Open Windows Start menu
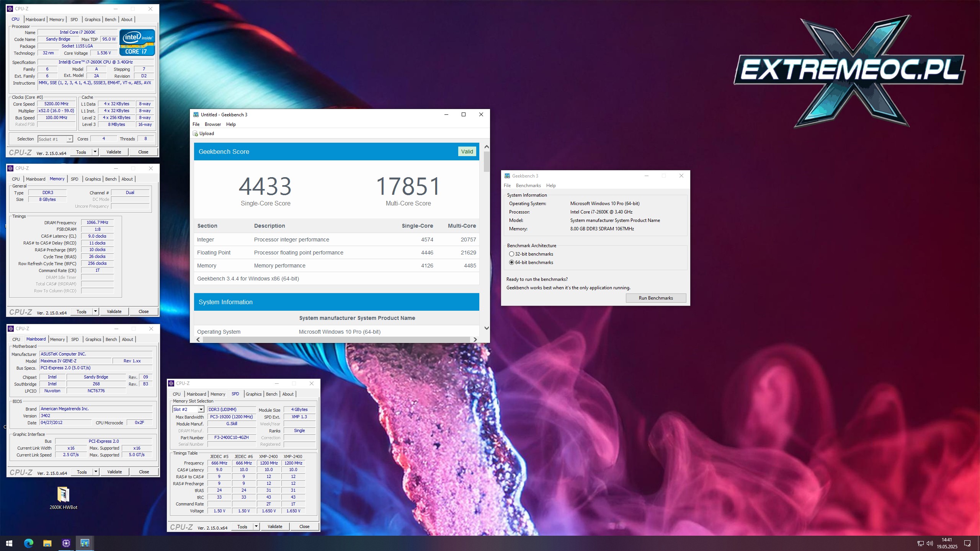 (x=9, y=543)
